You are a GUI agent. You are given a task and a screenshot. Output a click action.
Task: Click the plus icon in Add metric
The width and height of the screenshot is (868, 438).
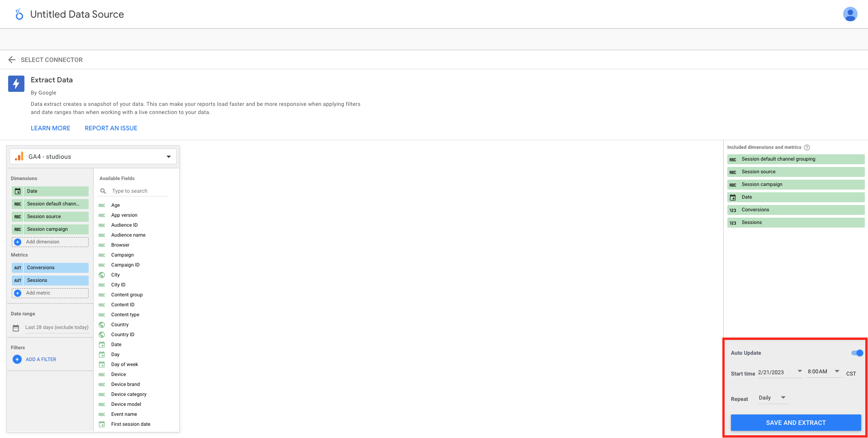pos(18,293)
